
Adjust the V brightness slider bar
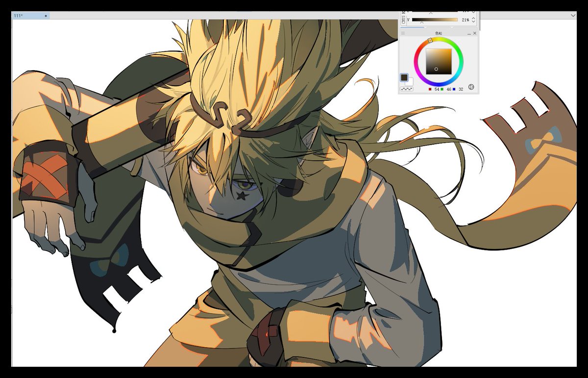pyautogui.click(x=435, y=20)
